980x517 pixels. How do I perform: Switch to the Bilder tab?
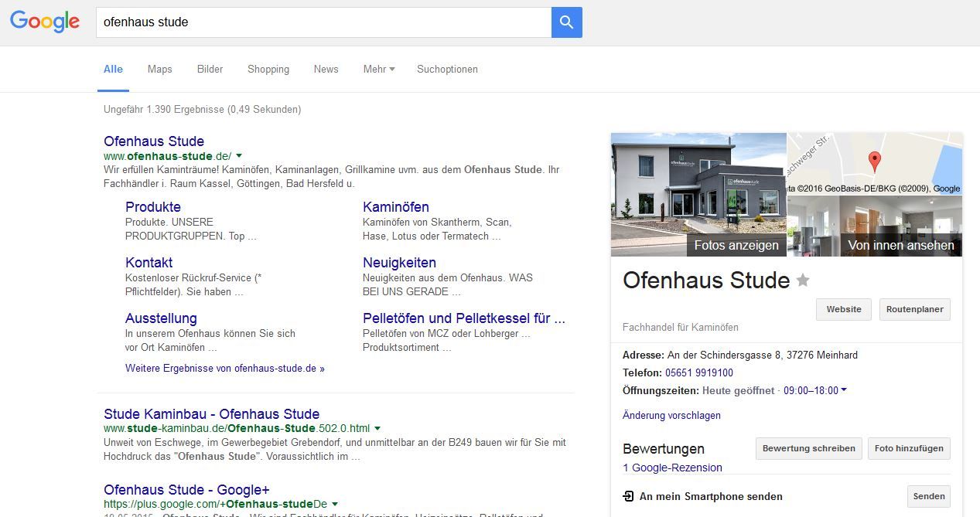tap(210, 69)
